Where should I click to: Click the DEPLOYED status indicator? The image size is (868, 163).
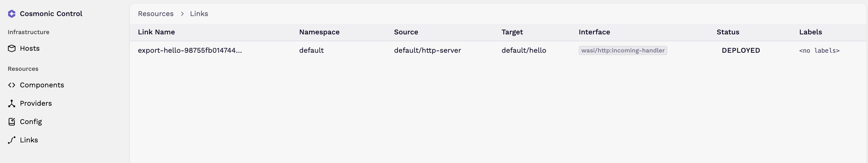(741, 51)
